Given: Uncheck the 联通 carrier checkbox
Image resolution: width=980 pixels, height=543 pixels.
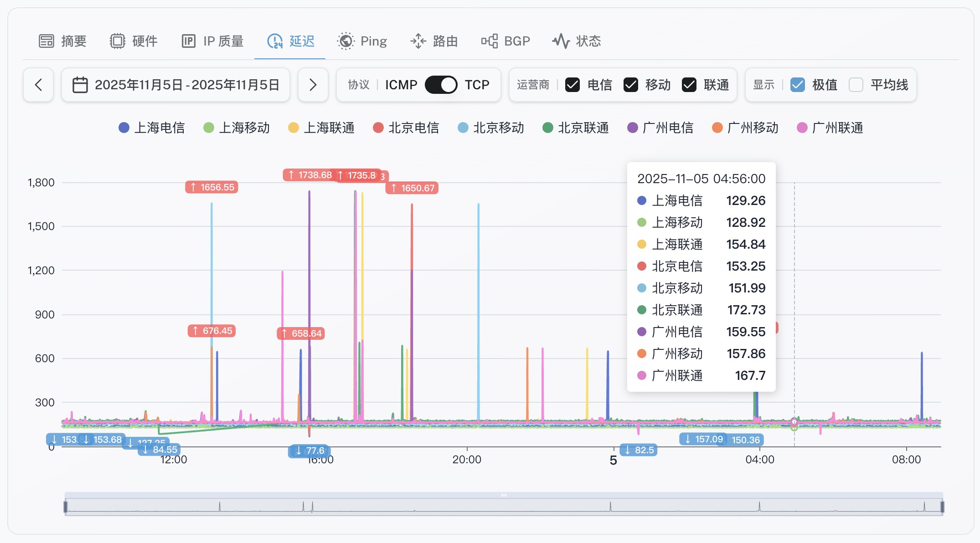Looking at the screenshot, I should (x=689, y=85).
